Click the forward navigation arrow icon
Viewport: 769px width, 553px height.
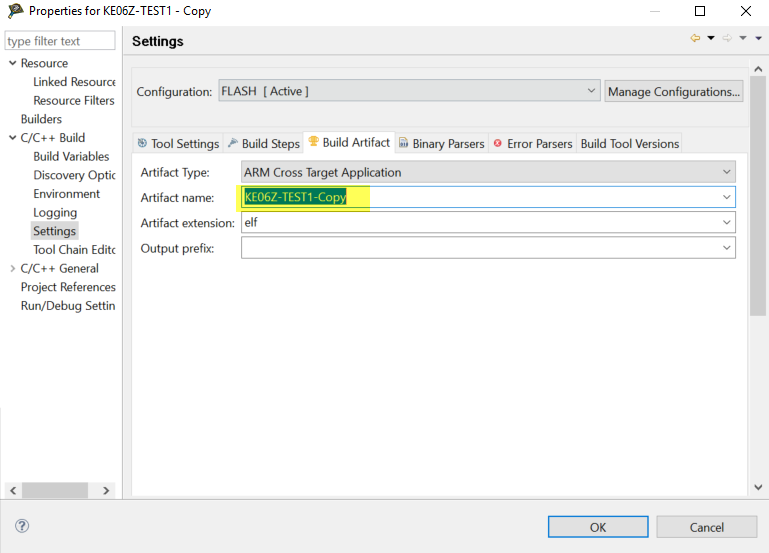click(727, 38)
